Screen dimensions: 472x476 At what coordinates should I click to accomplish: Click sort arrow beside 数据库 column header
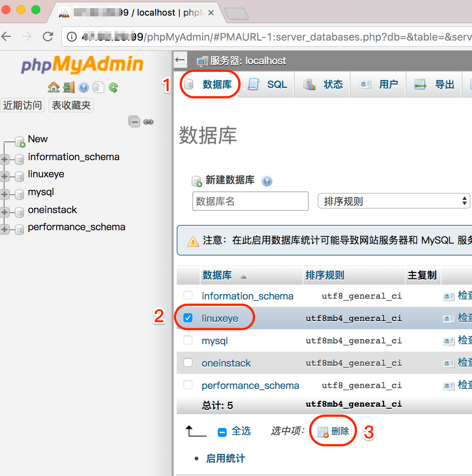(243, 277)
